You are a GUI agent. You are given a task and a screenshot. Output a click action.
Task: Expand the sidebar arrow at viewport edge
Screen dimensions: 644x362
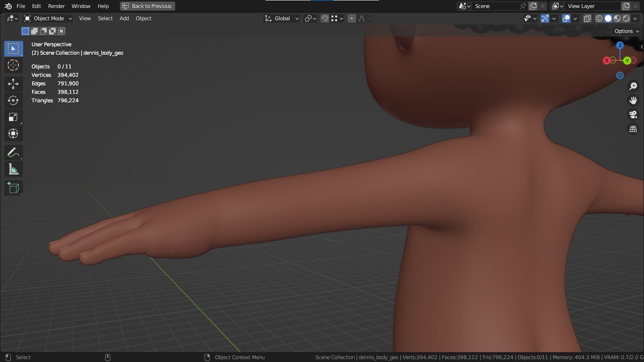point(641,47)
